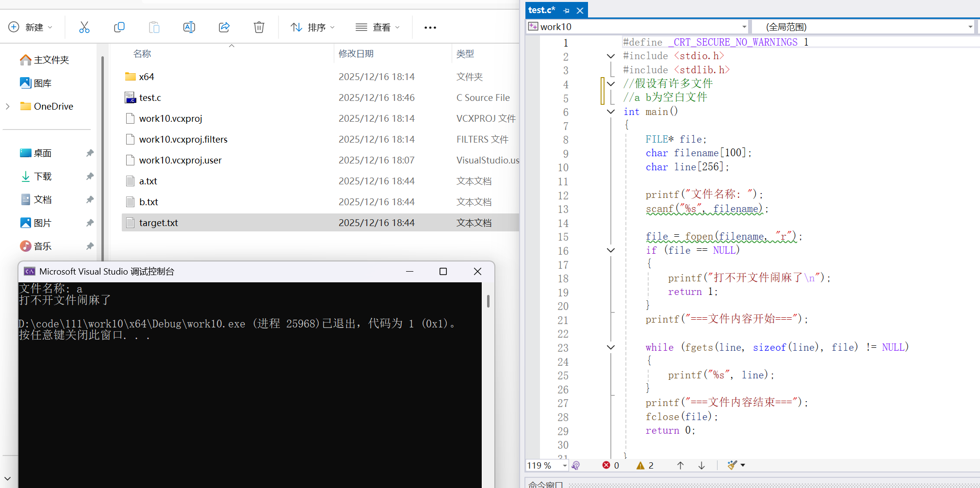Screen dimensions: 980x488
Task: Open the code cleanup dropdown arrow
Action: (x=743, y=465)
